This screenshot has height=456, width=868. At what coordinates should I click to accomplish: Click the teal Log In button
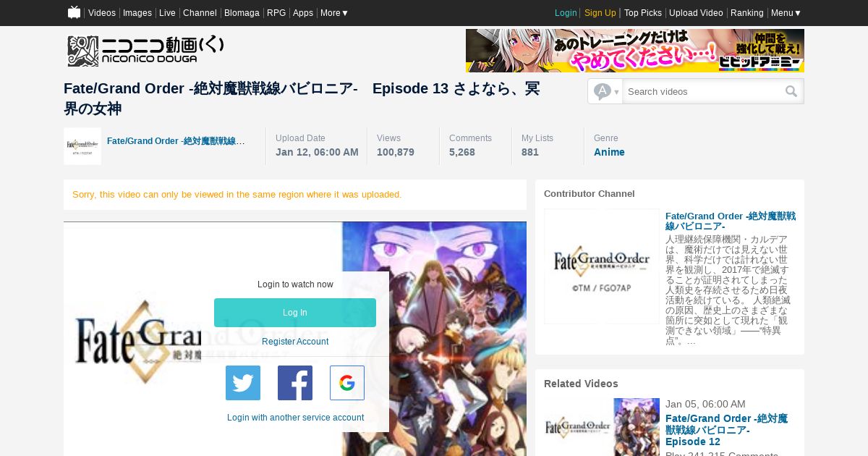tap(295, 313)
